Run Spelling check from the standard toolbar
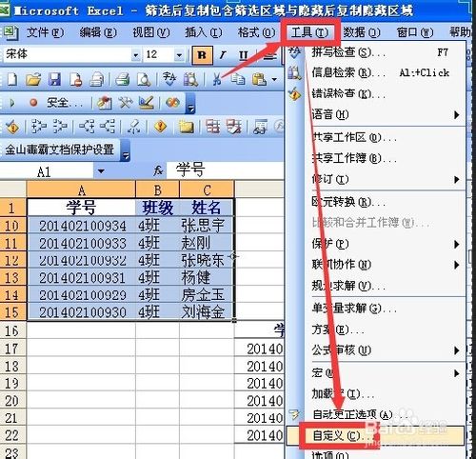 coord(169,79)
